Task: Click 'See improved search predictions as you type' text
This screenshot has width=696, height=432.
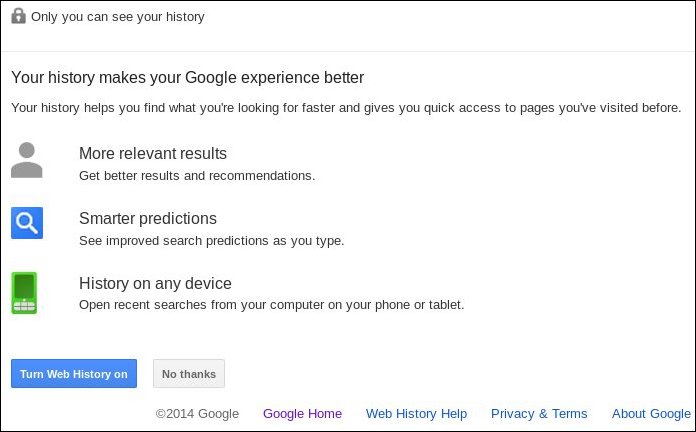Action: (212, 241)
